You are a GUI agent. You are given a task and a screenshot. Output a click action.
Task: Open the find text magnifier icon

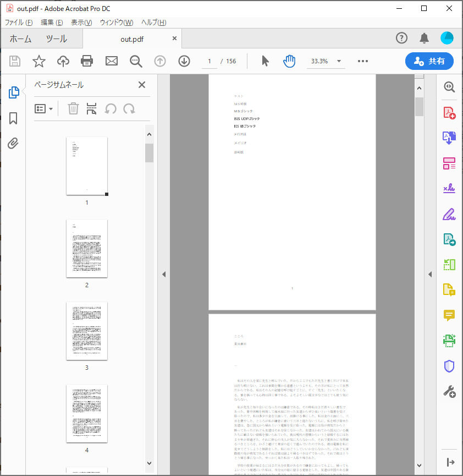pyautogui.click(x=136, y=61)
